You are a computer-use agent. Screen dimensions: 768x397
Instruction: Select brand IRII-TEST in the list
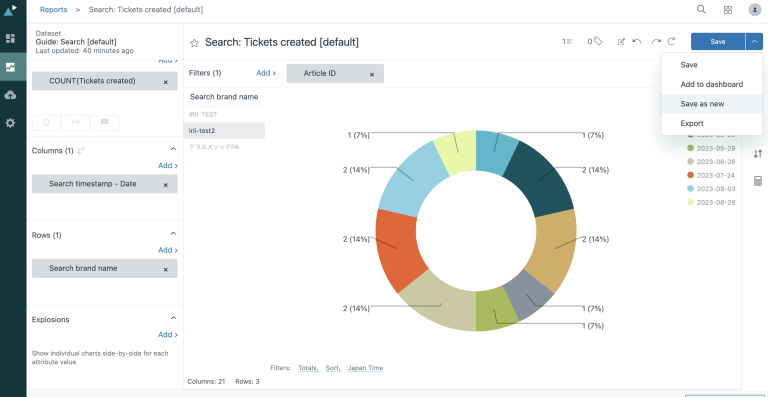pyautogui.click(x=224, y=114)
